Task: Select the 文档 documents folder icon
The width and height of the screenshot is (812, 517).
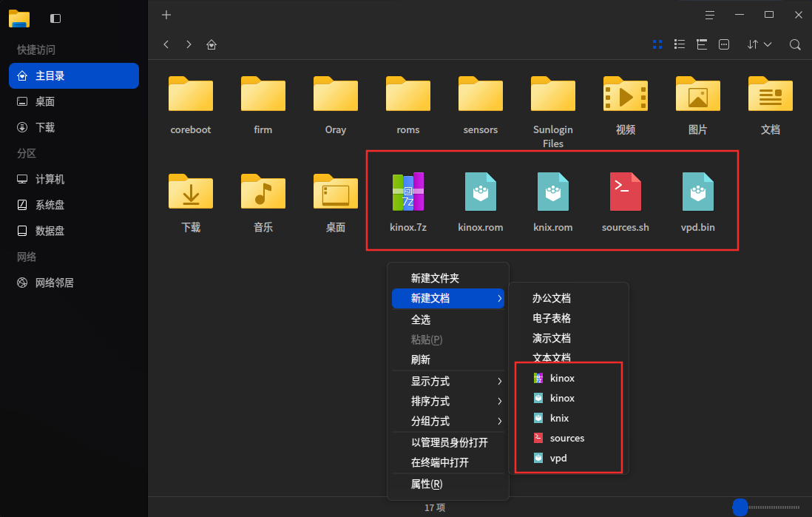Action: coord(771,94)
